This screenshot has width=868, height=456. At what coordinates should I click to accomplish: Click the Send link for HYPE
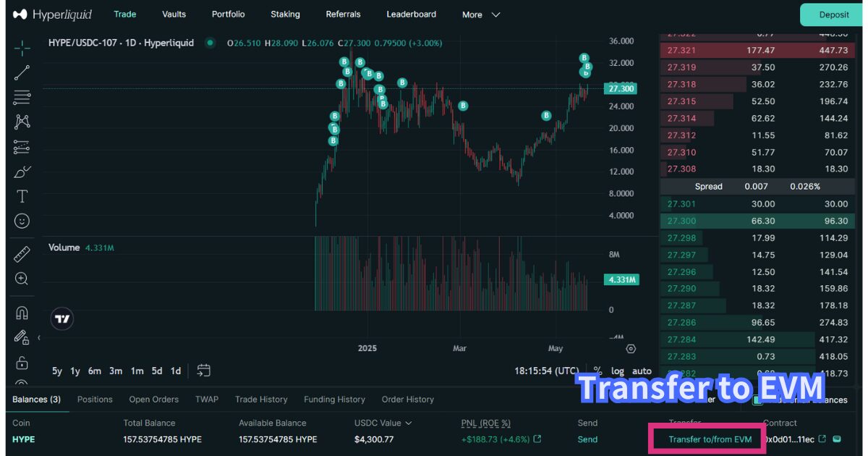[x=587, y=439]
